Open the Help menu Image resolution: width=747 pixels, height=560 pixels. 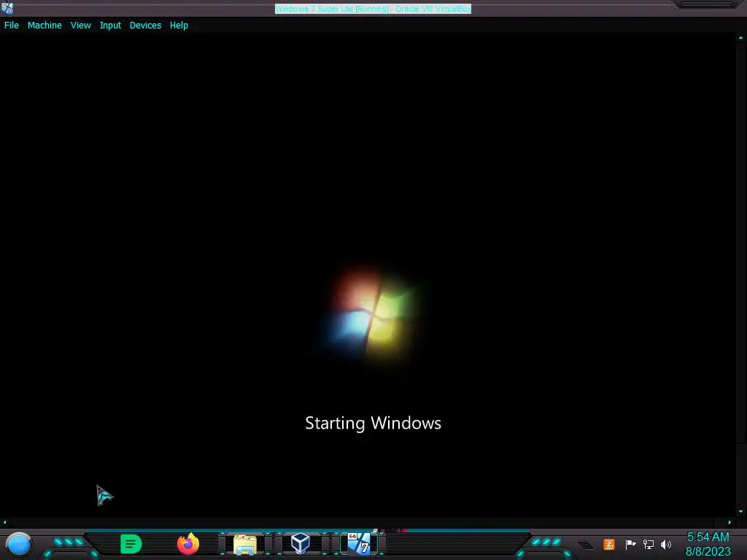tap(179, 26)
